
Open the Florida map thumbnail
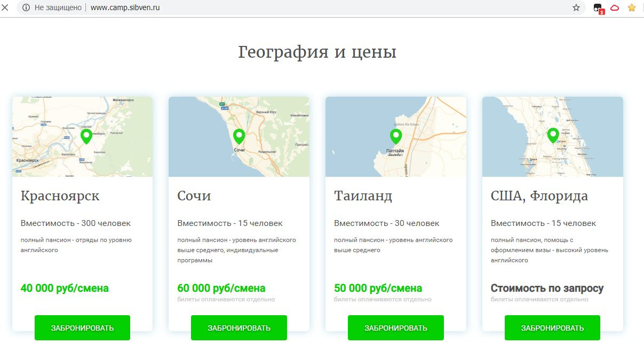[x=553, y=137]
